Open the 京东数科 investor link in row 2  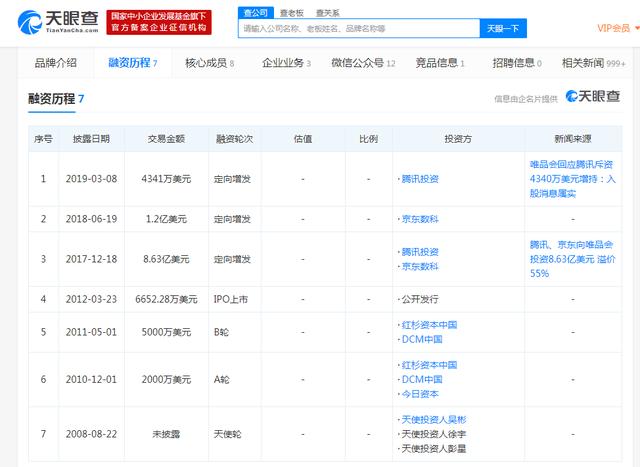click(x=420, y=219)
